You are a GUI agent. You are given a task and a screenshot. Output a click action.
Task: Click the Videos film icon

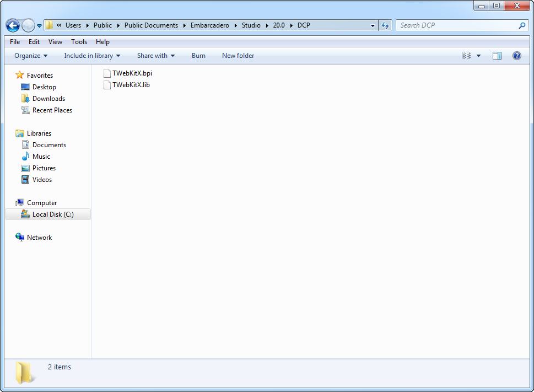25,180
